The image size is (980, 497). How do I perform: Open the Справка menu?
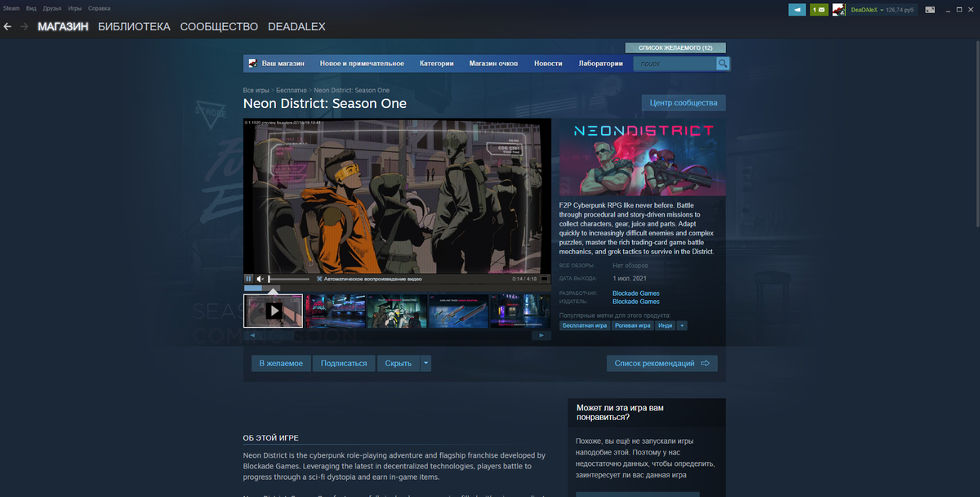[99, 7]
